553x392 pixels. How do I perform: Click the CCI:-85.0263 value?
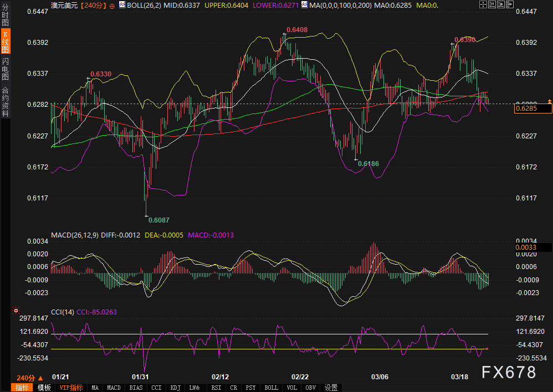pos(96,312)
